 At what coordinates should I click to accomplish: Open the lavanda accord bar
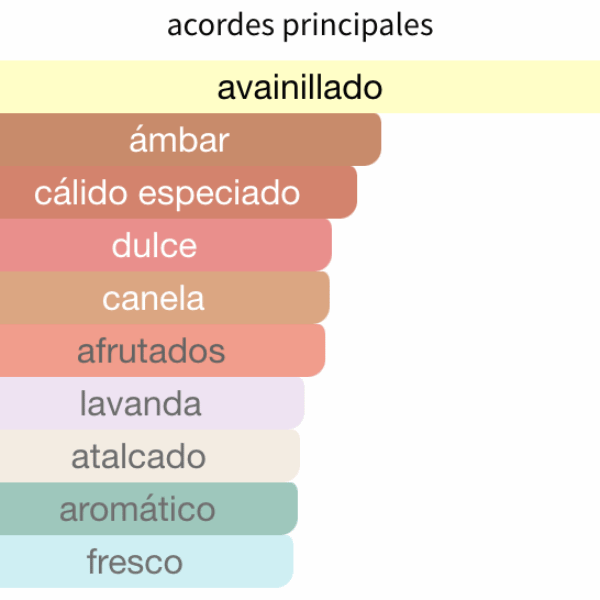pos(152,404)
